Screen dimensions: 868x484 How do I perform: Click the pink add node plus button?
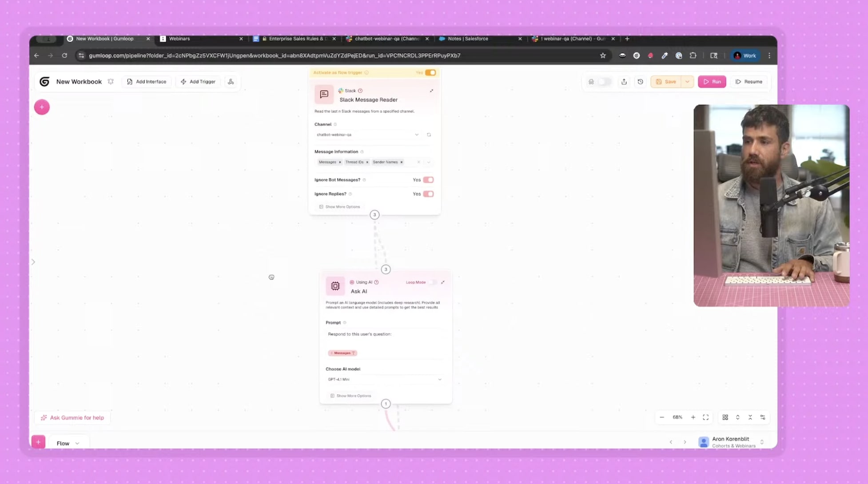[42, 107]
